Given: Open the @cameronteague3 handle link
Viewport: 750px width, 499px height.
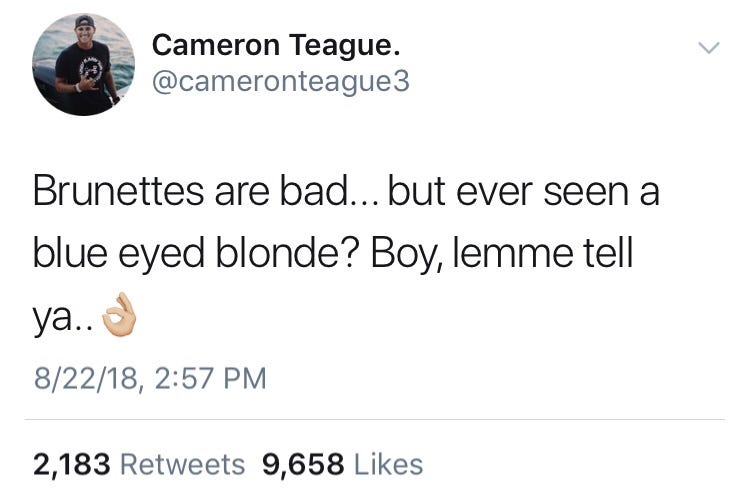Looking at the screenshot, I should click(x=281, y=81).
